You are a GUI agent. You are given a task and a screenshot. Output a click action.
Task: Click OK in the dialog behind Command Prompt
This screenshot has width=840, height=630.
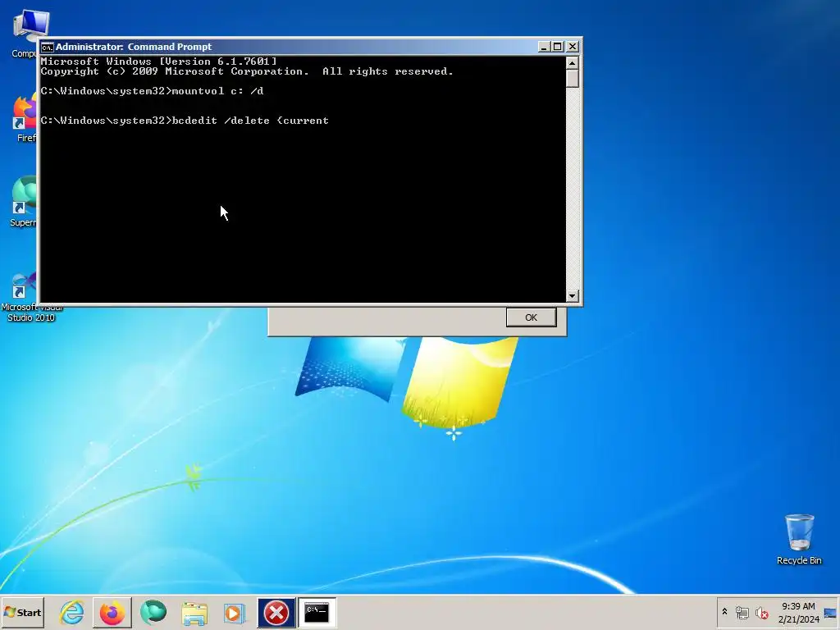pyautogui.click(x=531, y=317)
